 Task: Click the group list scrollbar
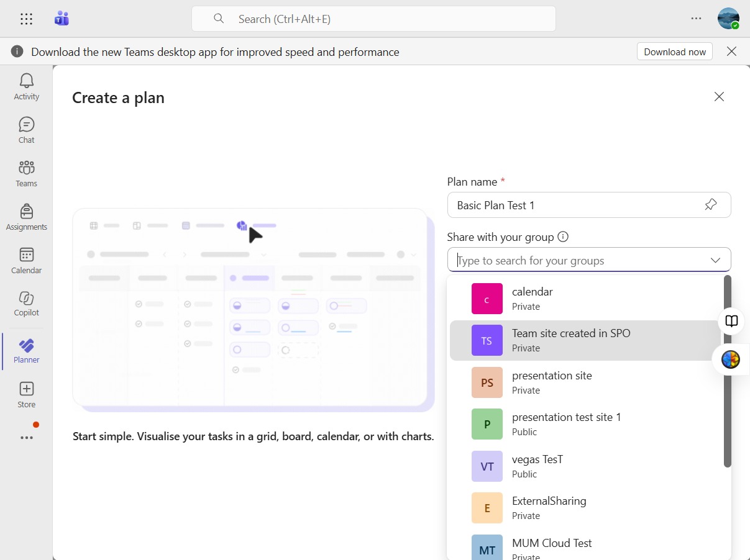pos(728,371)
